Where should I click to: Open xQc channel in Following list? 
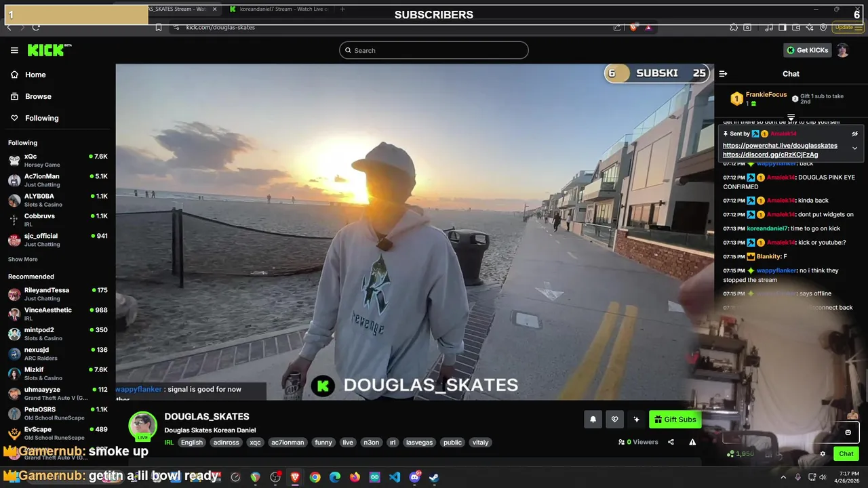[x=58, y=160]
